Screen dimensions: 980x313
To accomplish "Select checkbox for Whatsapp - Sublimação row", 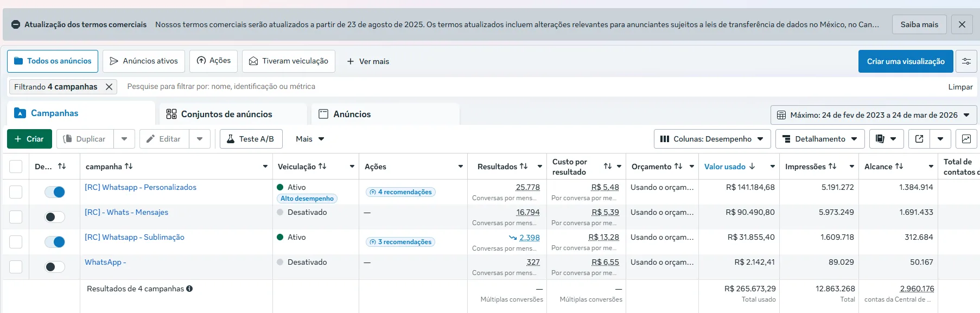I will [16, 242].
